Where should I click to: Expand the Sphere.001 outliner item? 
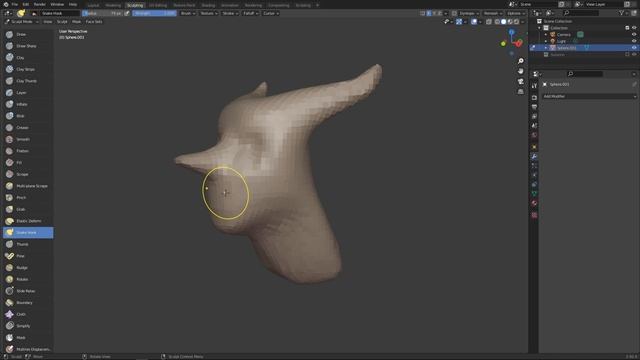[x=546, y=48]
